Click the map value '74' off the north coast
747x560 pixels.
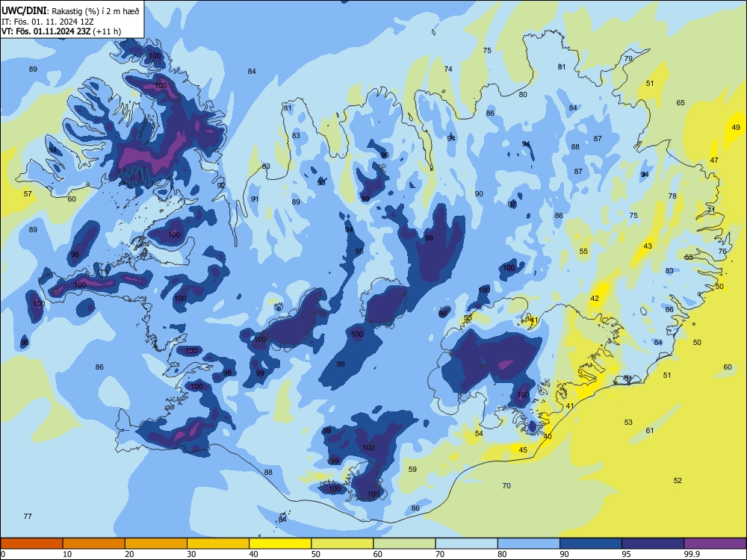pos(448,69)
